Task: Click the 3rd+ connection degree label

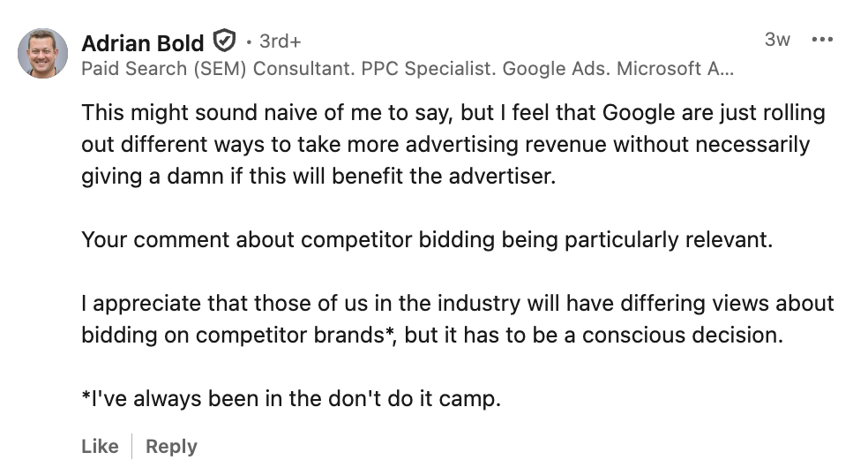Action: tap(281, 41)
